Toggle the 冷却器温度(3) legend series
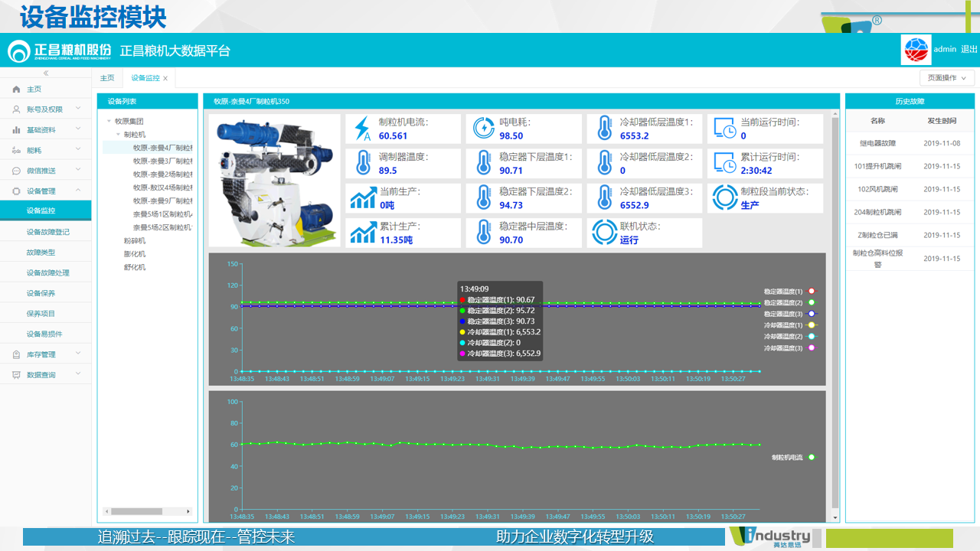980x551 pixels. click(791, 348)
